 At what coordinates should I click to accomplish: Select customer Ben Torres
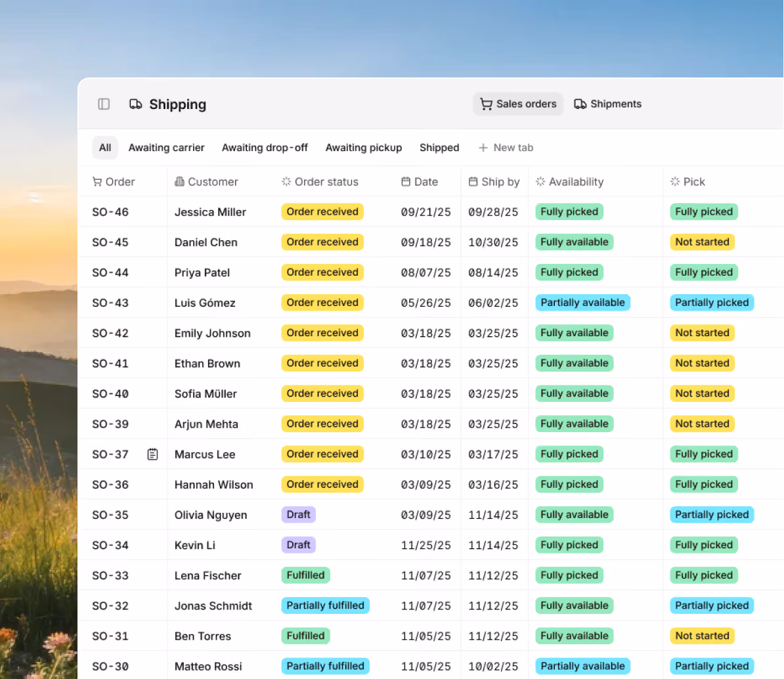click(x=203, y=636)
